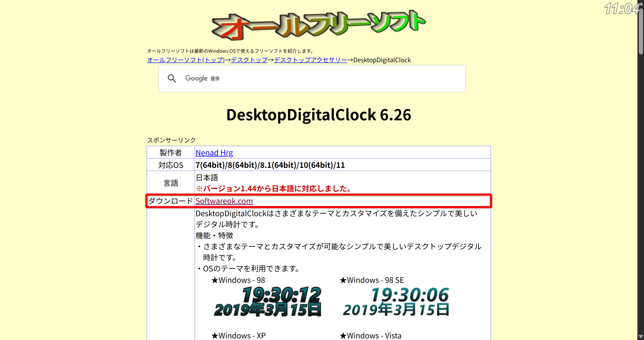Viewport: 644px width, 340px height.
Task: Click the 対応OS table row label
Action: (171, 165)
